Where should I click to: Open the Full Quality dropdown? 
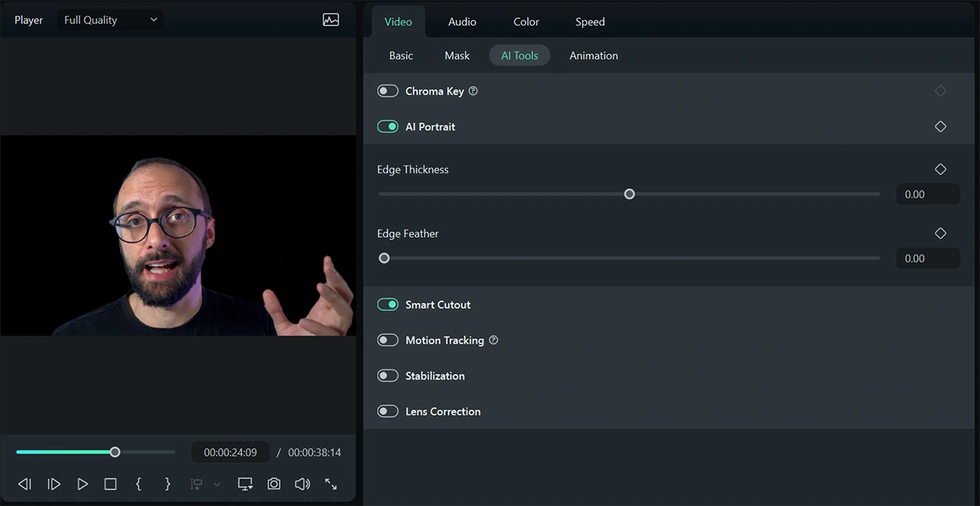[x=111, y=20]
